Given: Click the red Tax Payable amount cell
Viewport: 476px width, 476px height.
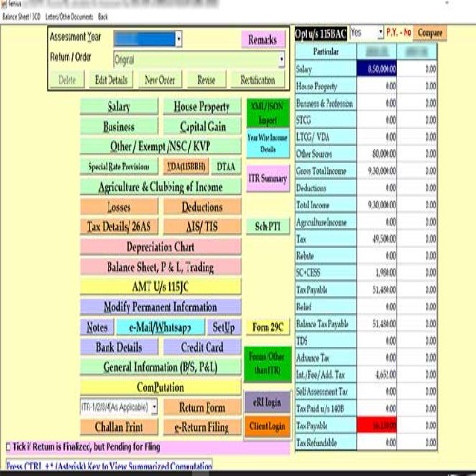Looking at the screenshot, I should click(376, 426).
